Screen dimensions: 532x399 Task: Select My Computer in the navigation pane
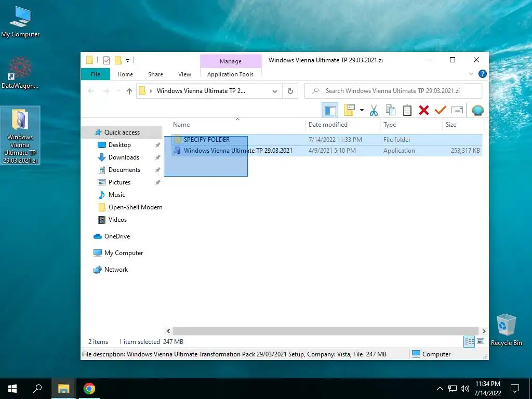click(x=124, y=253)
